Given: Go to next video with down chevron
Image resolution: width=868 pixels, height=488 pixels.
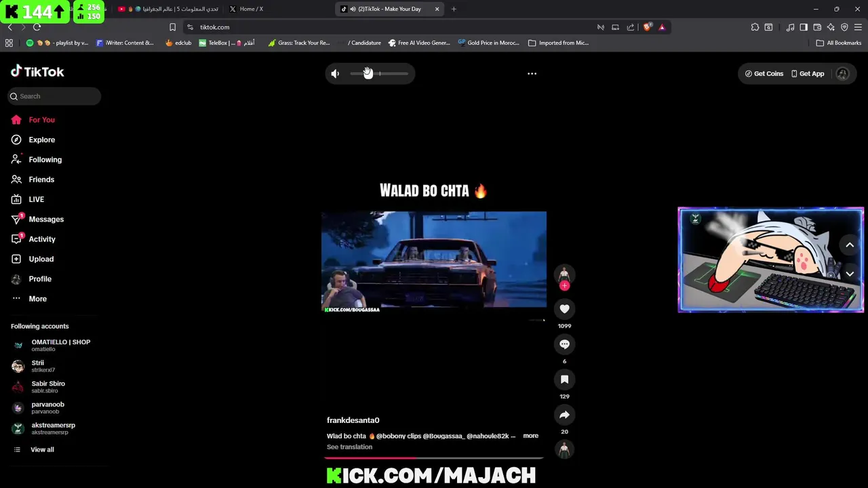Looking at the screenshot, I should tap(850, 274).
